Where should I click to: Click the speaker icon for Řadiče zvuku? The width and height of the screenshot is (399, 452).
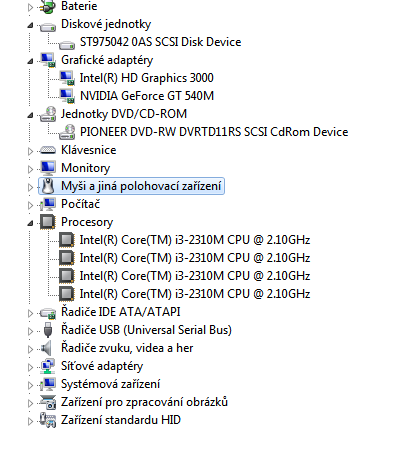(x=47, y=348)
